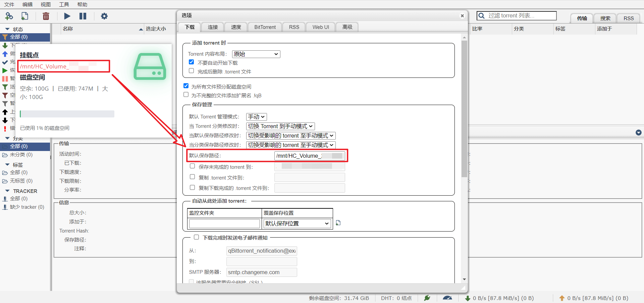Click the add torrent link icon
Viewport: 644px width, 303px height.
point(9,16)
